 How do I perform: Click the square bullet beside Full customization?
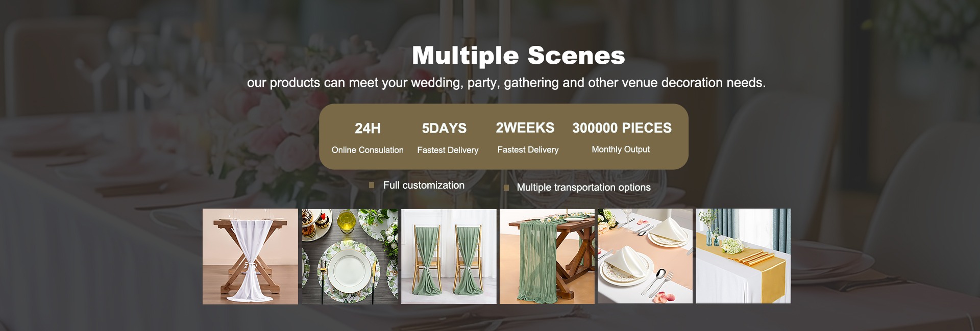(x=372, y=186)
